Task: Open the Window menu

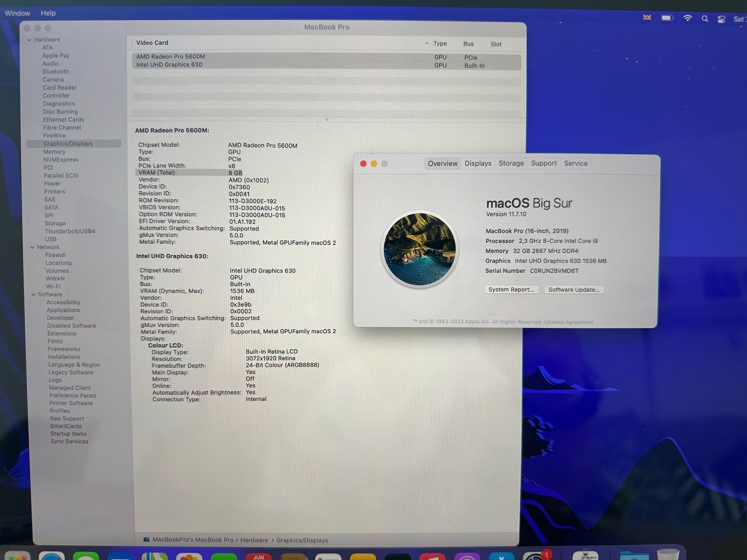Action: tap(17, 13)
